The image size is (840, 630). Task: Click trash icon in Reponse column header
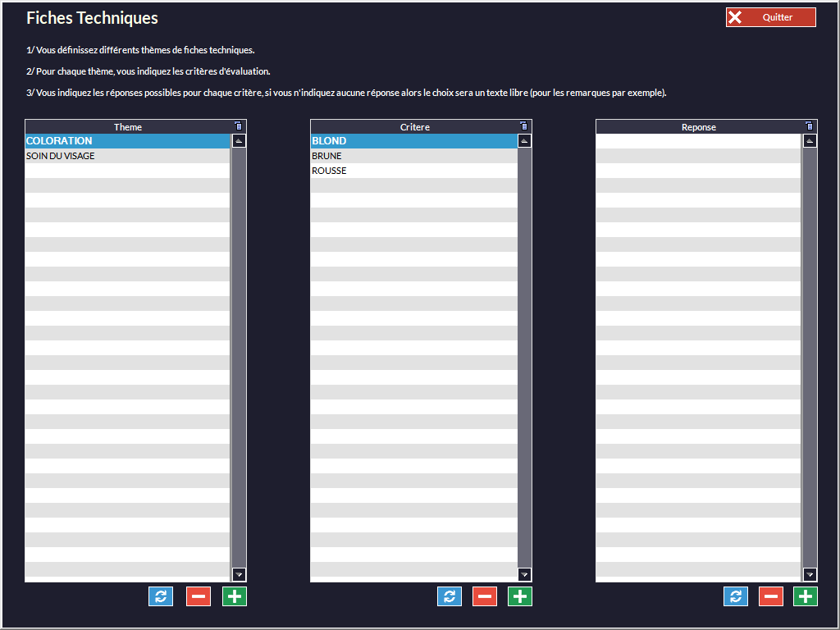pyautogui.click(x=809, y=126)
